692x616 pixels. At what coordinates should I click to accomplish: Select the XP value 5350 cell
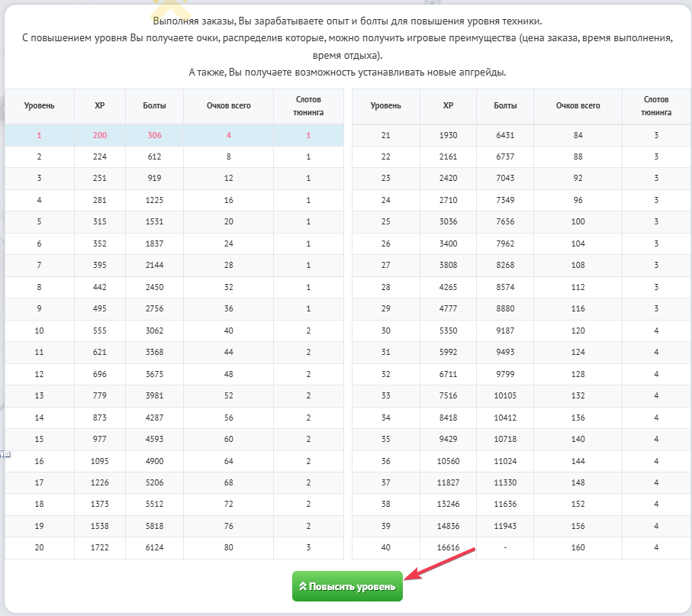pyautogui.click(x=448, y=331)
